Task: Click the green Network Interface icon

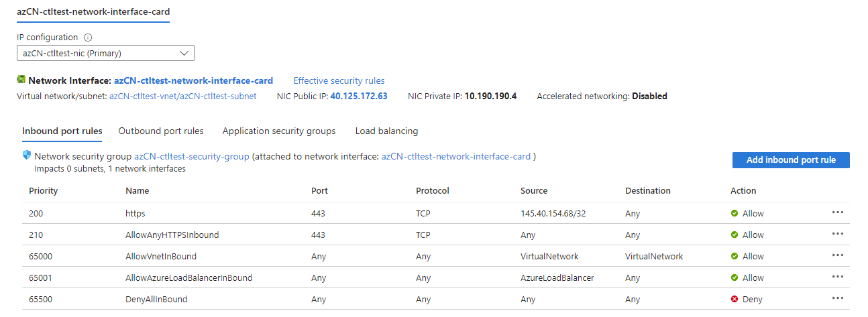Action: [x=21, y=80]
